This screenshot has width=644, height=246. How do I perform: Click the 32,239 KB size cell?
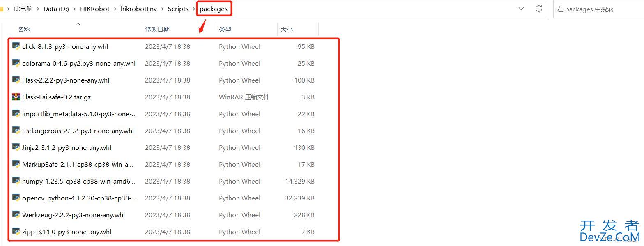pyautogui.click(x=300, y=198)
